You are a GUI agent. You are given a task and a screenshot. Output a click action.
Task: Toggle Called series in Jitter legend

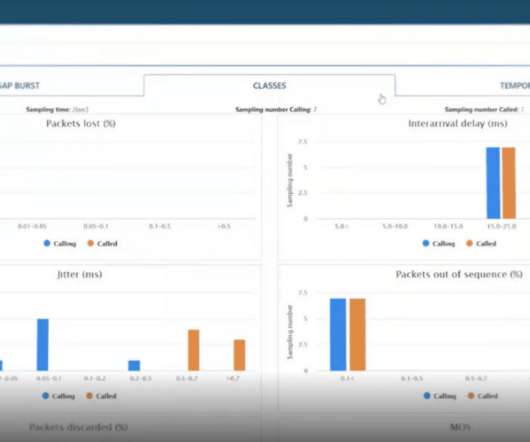[101, 396]
